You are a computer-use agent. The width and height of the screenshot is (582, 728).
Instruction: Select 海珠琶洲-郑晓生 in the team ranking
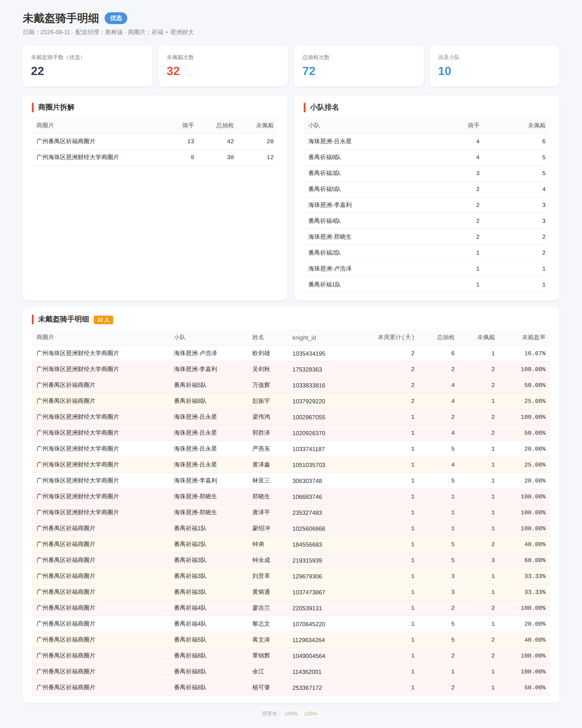pos(330,237)
